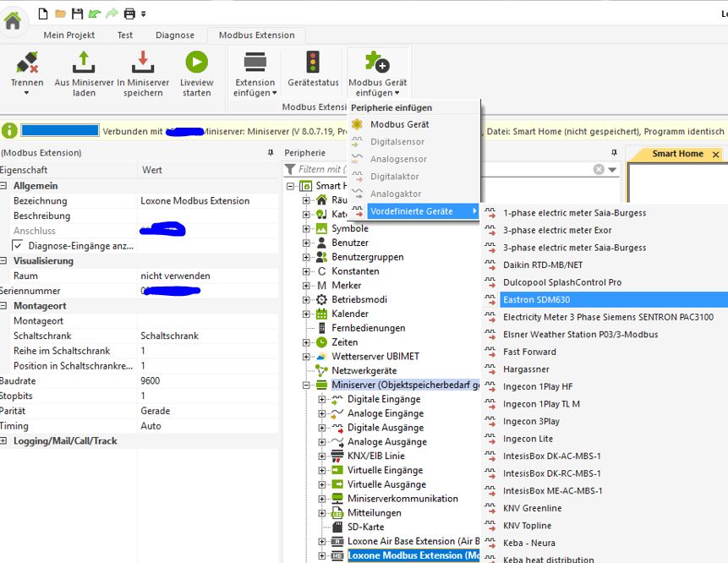Image resolution: width=728 pixels, height=563 pixels.
Task: Click the Zeiten clock icon
Action: tap(321, 342)
